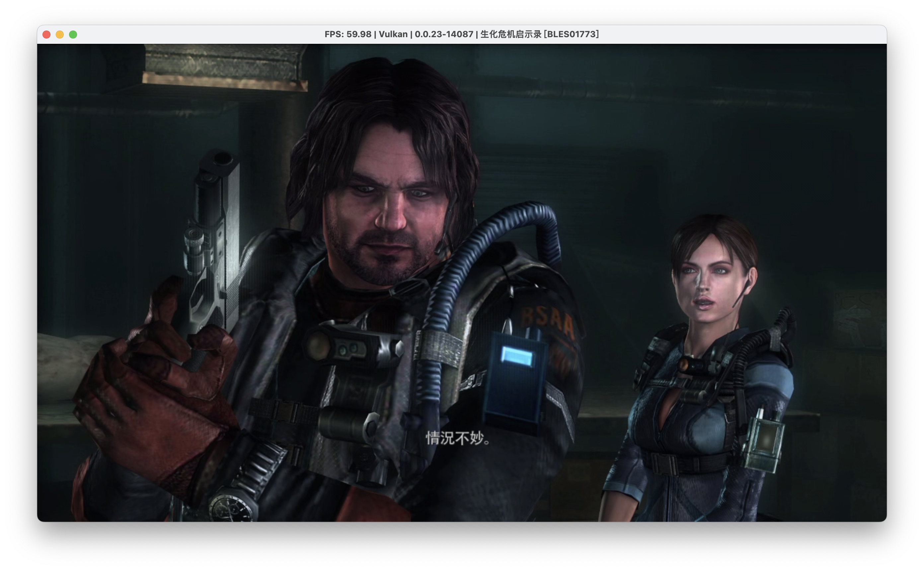This screenshot has width=924, height=571.
Task: Minimize the game window with yellow button
Action: [60, 35]
